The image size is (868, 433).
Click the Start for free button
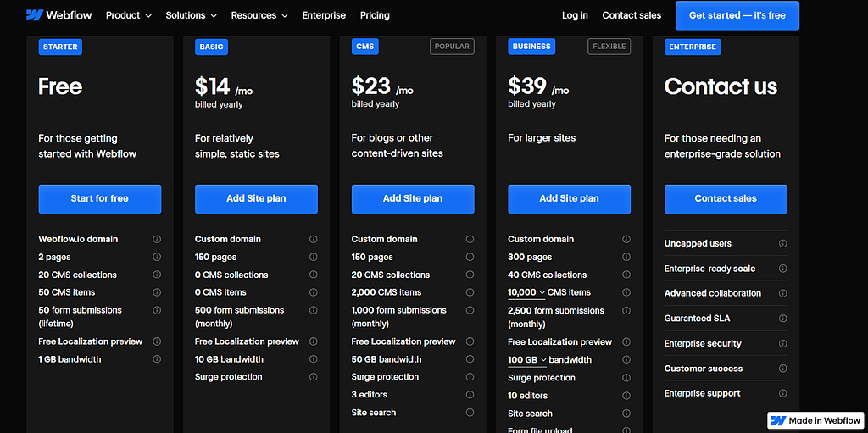[x=100, y=199]
